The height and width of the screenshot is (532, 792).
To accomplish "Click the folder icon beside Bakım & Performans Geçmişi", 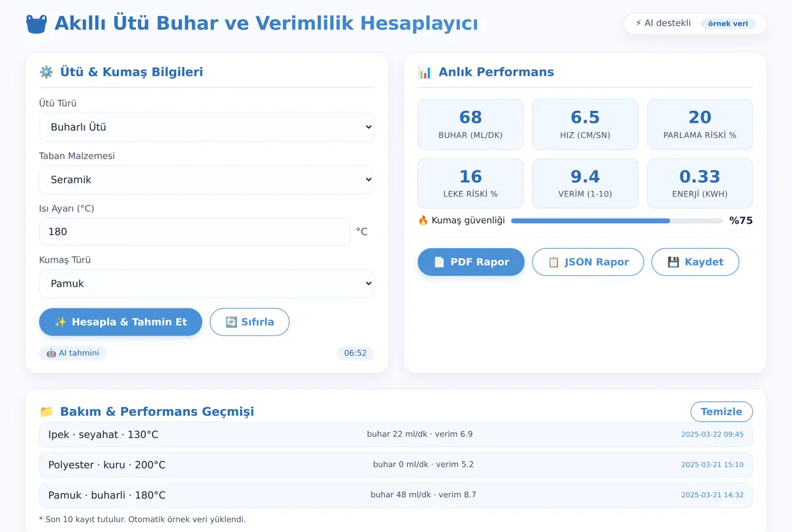I will [46, 411].
